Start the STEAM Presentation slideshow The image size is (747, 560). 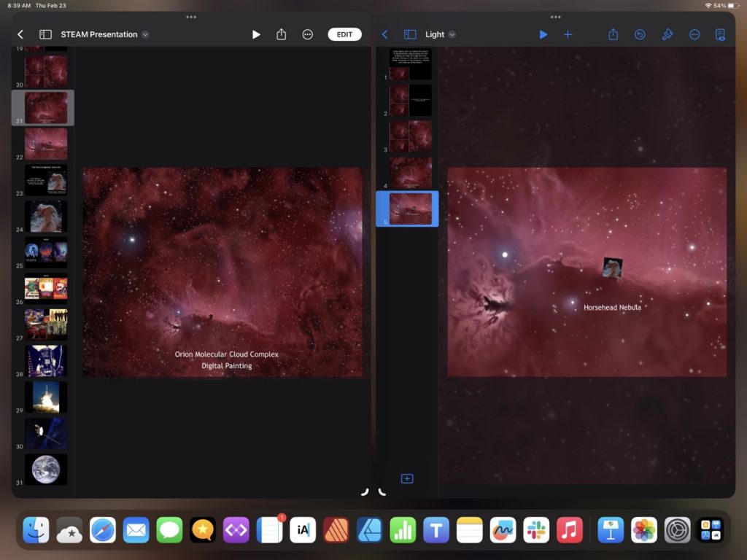256,34
